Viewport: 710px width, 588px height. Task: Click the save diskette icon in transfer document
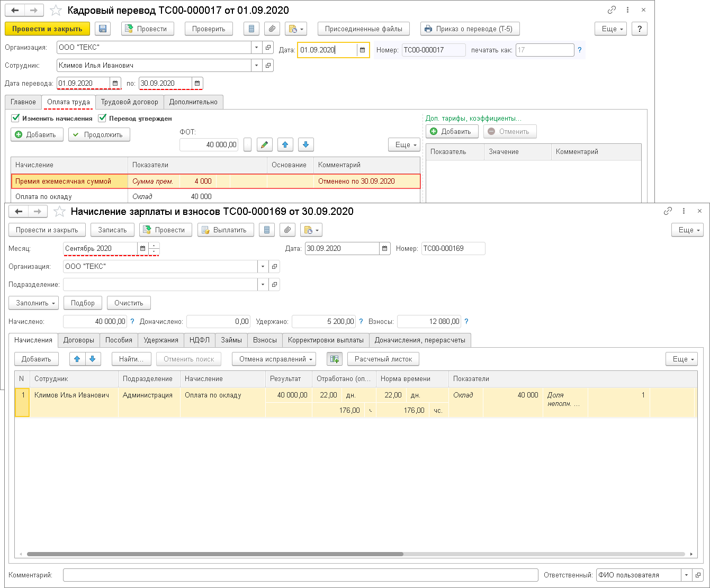pos(103,29)
